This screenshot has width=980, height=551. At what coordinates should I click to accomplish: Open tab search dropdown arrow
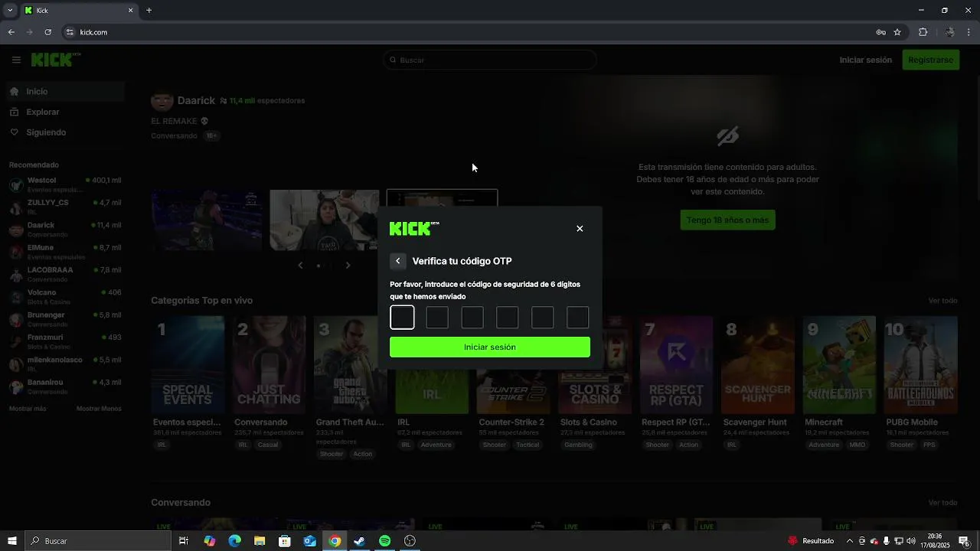click(10, 11)
